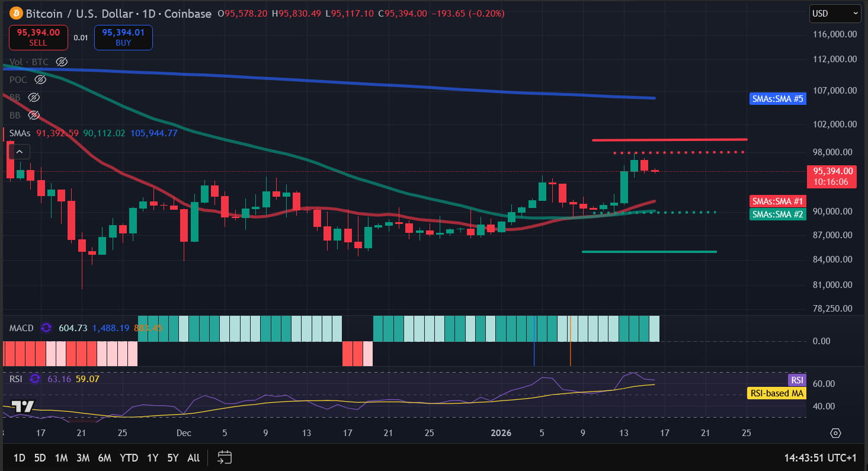Click the 116,000.00 price scale label

[834, 34]
